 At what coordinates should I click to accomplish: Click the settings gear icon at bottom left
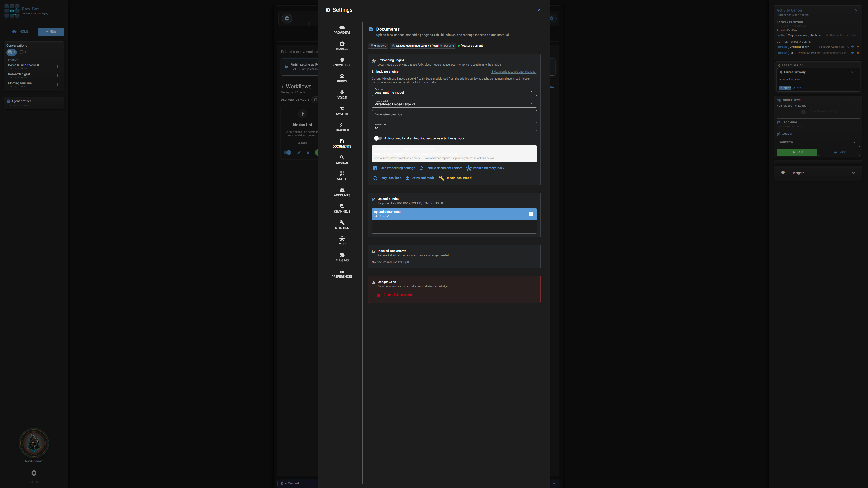tap(34, 473)
